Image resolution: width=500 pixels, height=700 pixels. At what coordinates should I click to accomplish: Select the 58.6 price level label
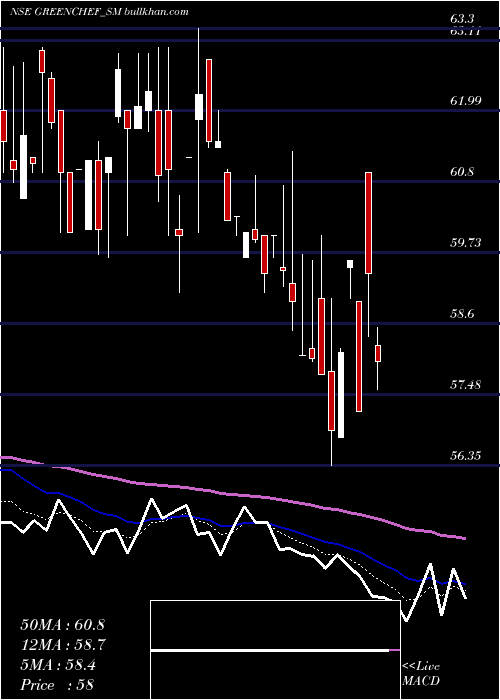[462, 313]
